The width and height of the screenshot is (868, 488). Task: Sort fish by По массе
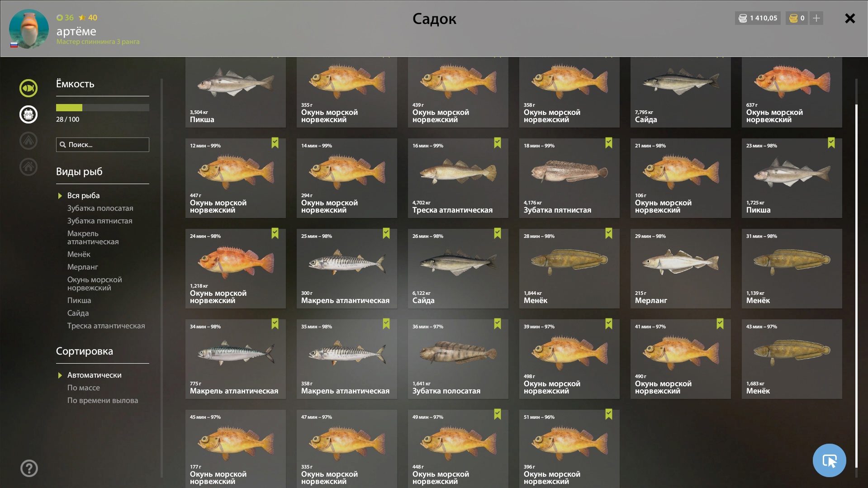click(84, 388)
